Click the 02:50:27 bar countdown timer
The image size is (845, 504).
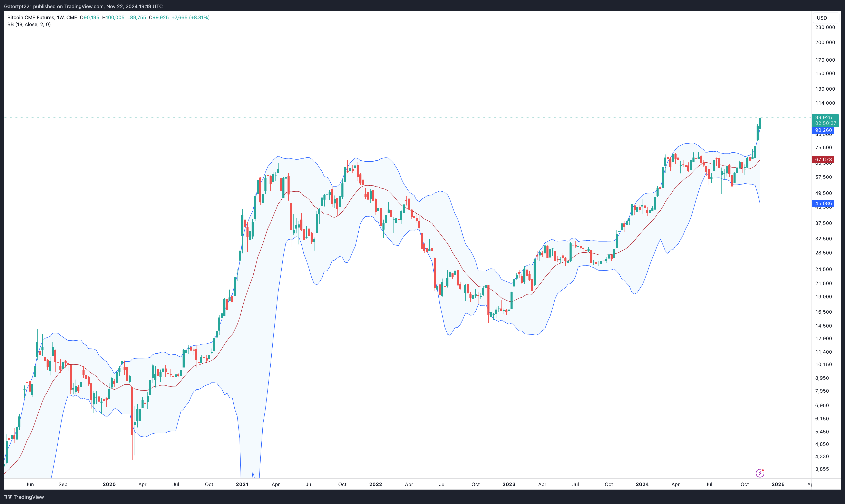tap(825, 123)
